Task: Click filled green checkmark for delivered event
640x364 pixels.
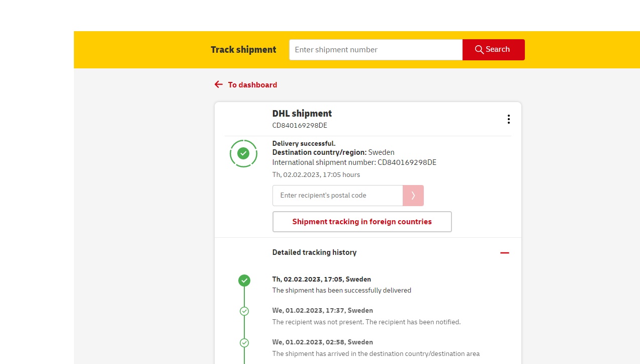Action: (244, 281)
